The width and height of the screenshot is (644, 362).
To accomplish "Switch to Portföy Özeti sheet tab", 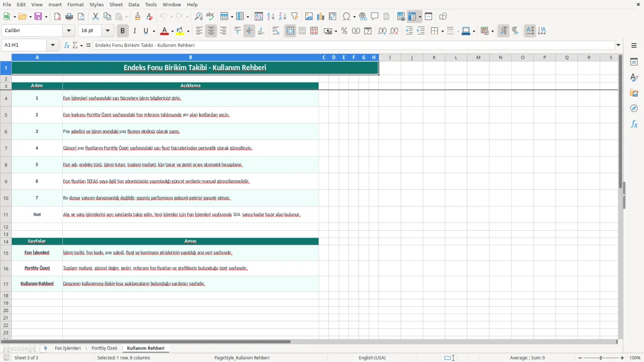I will 104,349.
